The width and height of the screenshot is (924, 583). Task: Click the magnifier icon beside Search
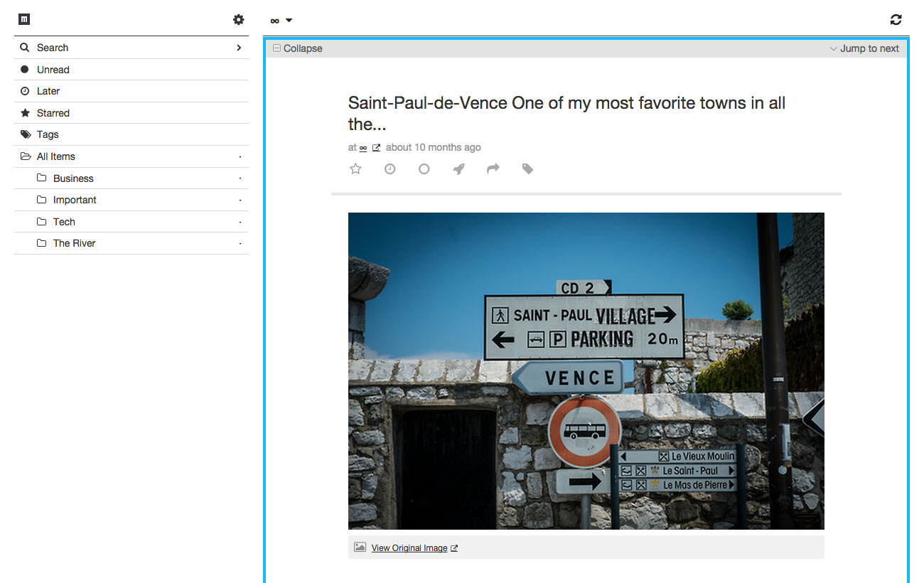[x=25, y=48]
